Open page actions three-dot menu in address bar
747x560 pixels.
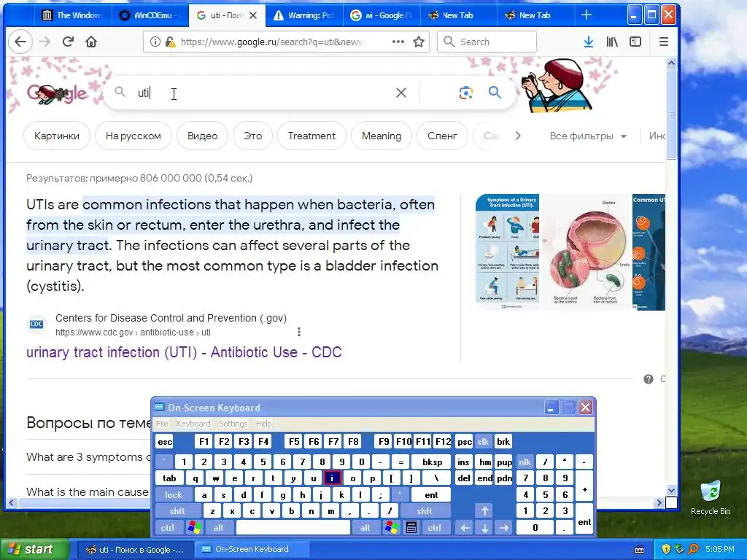tap(398, 42)
